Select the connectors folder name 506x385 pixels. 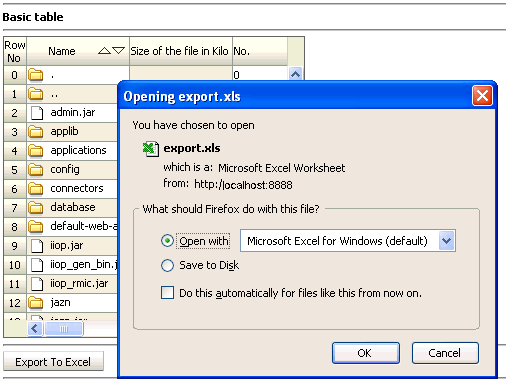[77, 189]
